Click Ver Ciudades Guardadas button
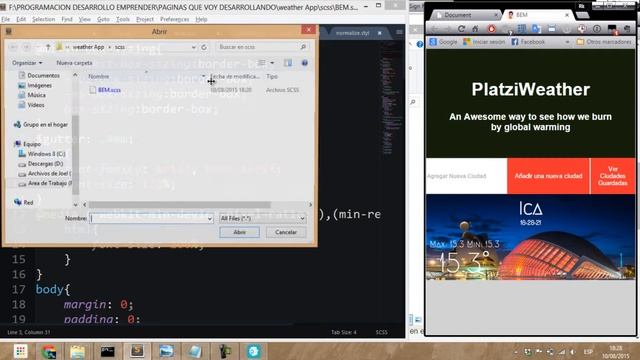The height and width of the screenshot is (360, 640). click(x=613, y=176)
